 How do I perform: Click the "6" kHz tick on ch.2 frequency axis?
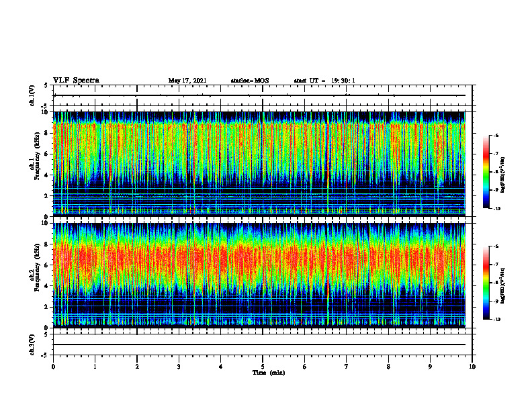[46, 265]
